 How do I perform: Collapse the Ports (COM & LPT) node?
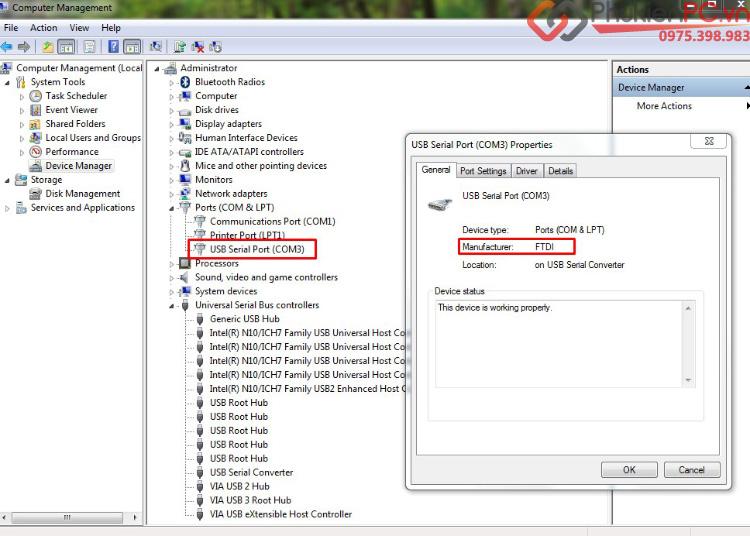point(172,208)
